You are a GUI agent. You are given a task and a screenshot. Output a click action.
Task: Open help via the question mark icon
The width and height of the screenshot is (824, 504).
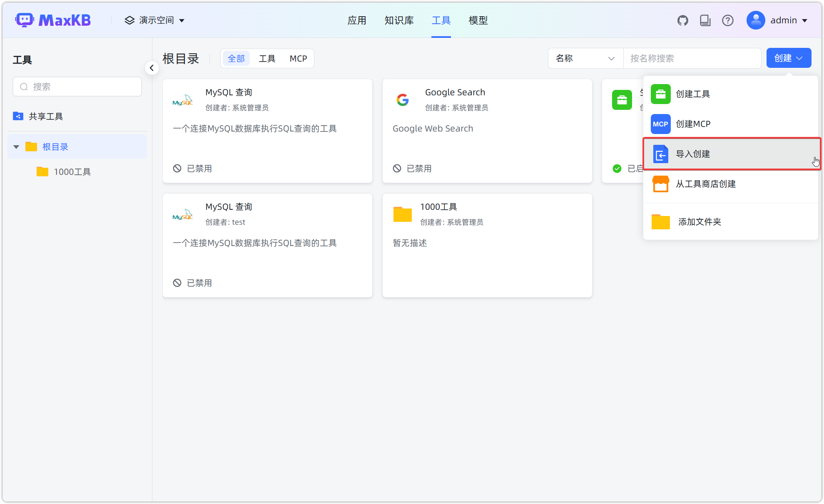pyautogui.click(x=727, y=20)
